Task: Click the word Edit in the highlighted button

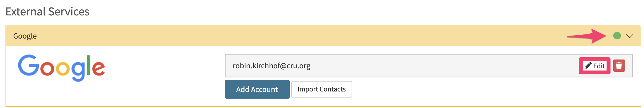Action: pos(599,66)
